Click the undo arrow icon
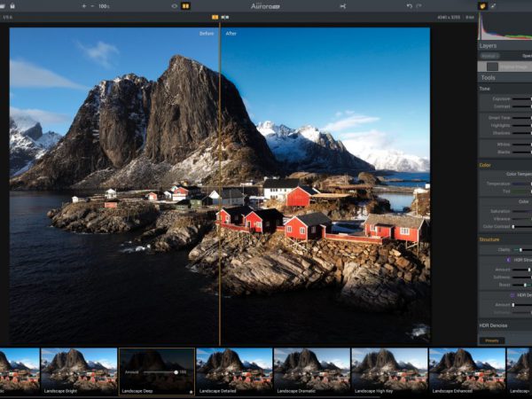 pyautogui.click(x=409, y=6)
